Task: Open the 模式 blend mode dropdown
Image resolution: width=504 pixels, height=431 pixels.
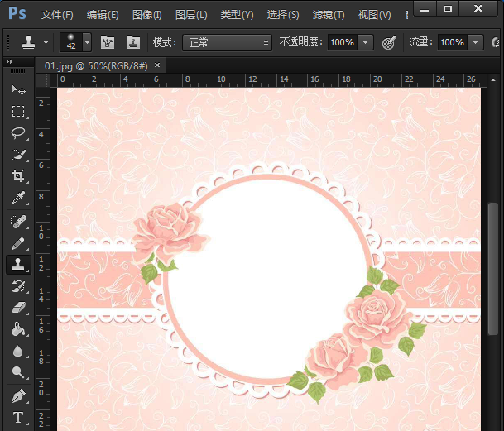Action: pos(227,42)
